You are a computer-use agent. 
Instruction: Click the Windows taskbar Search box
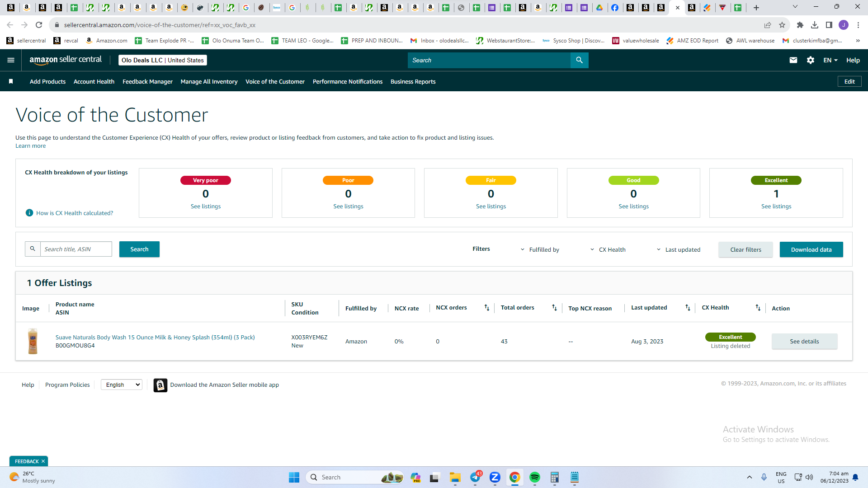(x=355, y=477)
